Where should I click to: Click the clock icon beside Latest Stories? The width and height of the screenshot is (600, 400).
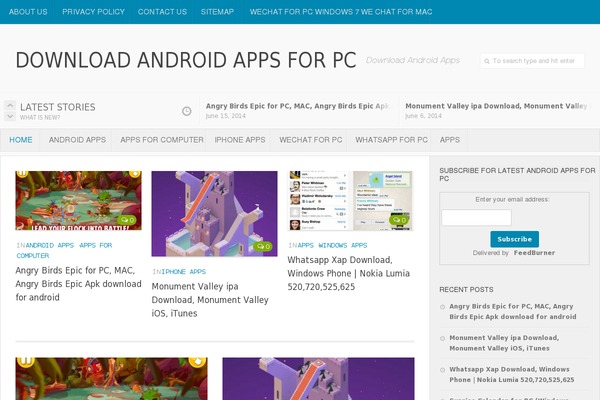coord(187,111)
